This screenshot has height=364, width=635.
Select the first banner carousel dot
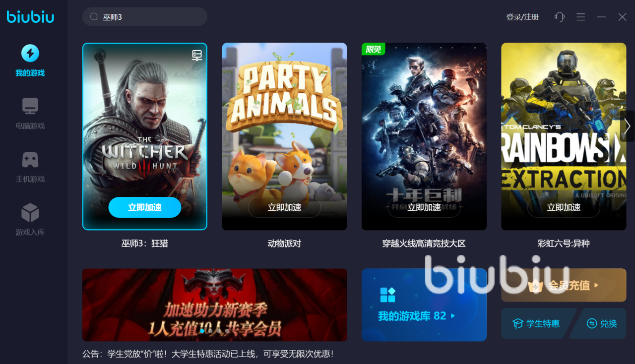point(202,331)
